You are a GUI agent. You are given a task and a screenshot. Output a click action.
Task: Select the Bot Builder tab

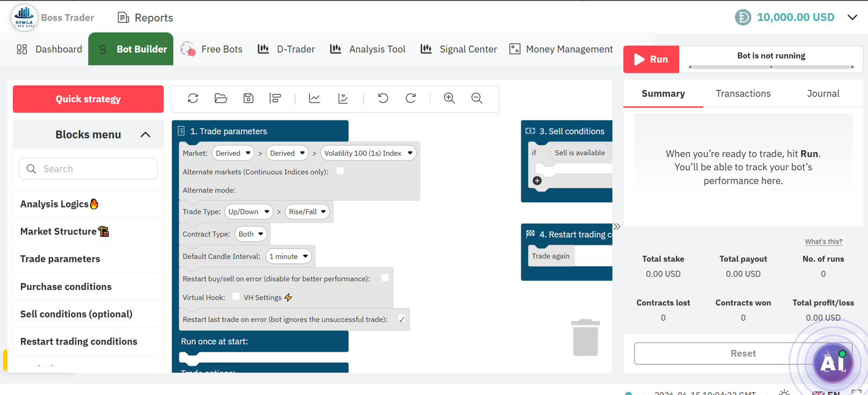(x=131, y=49)
